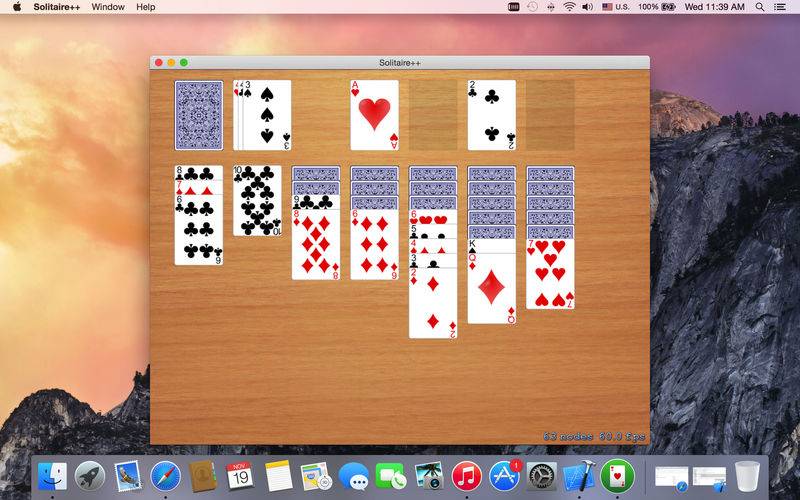800x500 pixels.
Task: Select the 3 of spades on the waste pile
Action: pos(267,115)
